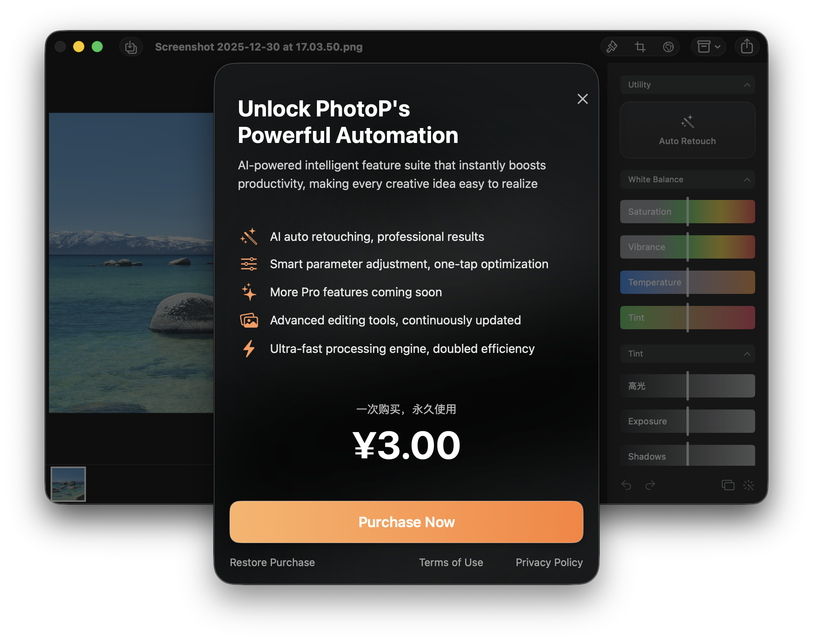Click the undo arrow icon
Viewport: 813px width, 644px height.
pos(626,485)
